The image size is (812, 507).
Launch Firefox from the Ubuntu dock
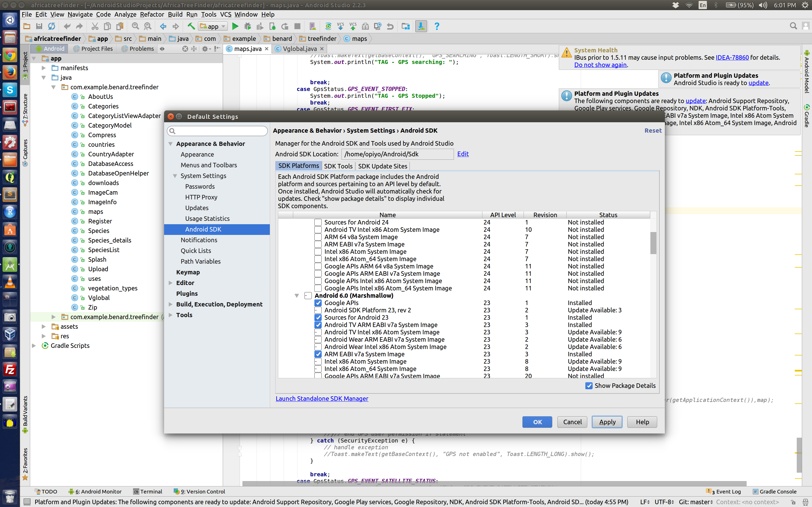[x=10, y=72]
